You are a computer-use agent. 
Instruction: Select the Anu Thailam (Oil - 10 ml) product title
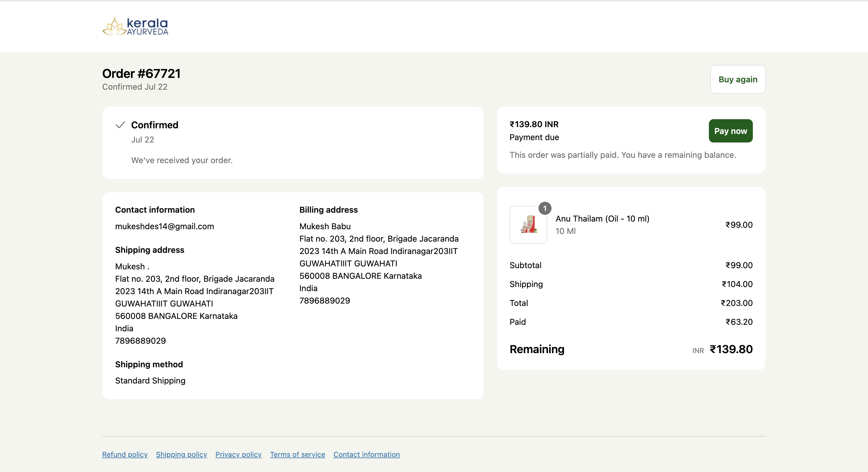point(603,219)
